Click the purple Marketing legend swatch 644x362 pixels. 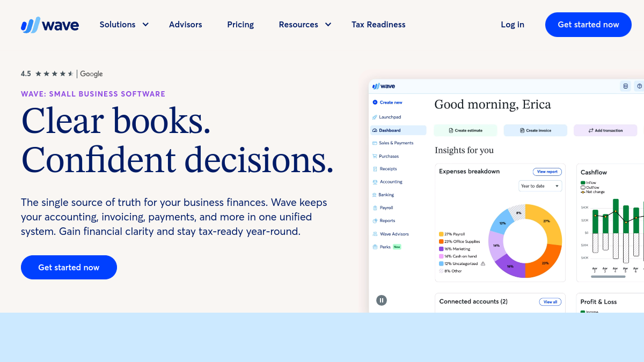click(x=441, y=249)
